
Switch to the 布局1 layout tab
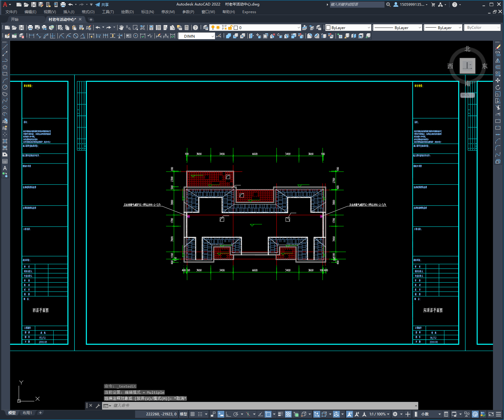tap(27, 413)
